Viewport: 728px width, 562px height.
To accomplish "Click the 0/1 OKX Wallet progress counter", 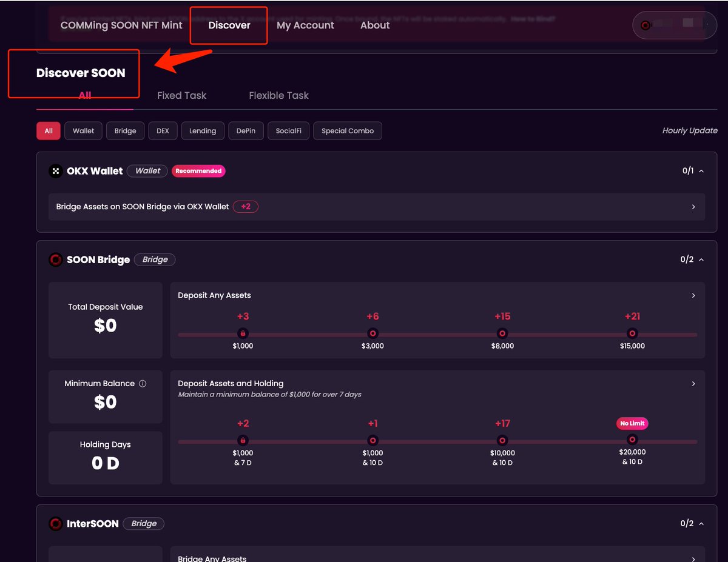I will click(x=688, y=171).
